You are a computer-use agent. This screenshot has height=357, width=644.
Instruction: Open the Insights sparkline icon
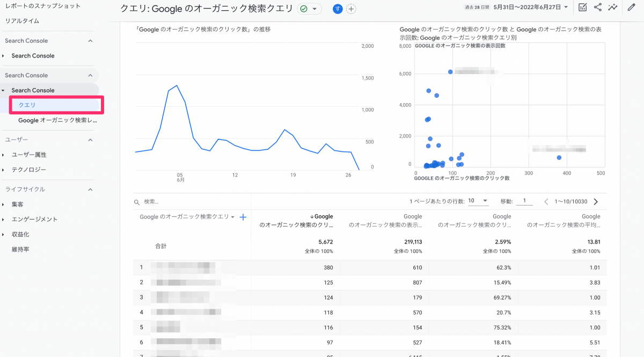click(613, 8)
